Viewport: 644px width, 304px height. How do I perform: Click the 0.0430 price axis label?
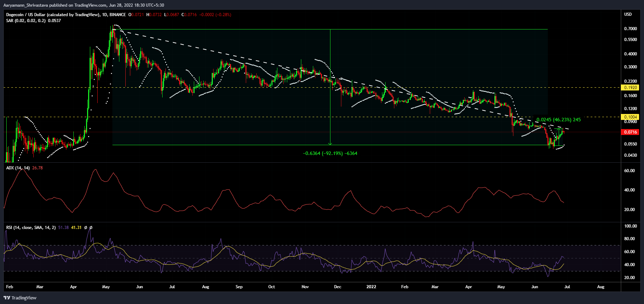[630, 155]
